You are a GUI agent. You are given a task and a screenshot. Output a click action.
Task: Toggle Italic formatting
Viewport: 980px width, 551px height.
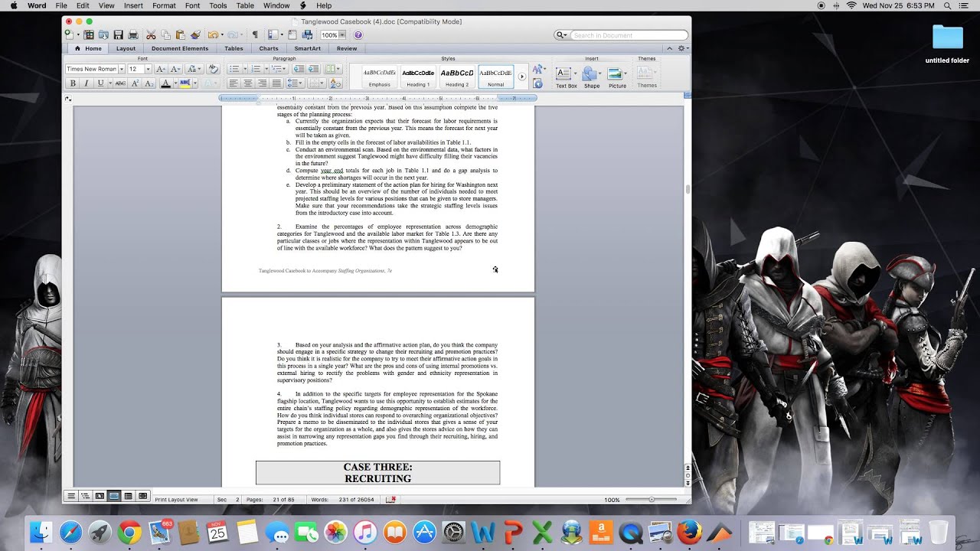pyautogui.click(x=87, y=83)
